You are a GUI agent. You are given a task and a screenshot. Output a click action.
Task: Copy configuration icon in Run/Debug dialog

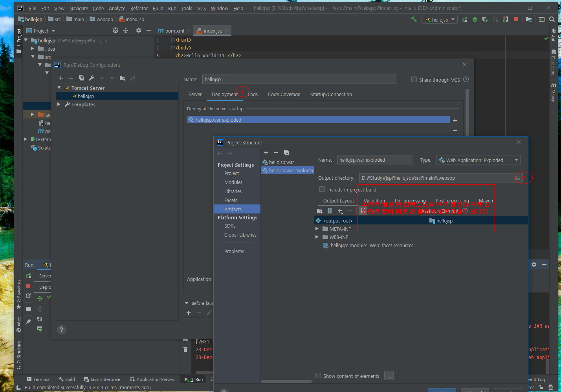click(x=81, y=78)
